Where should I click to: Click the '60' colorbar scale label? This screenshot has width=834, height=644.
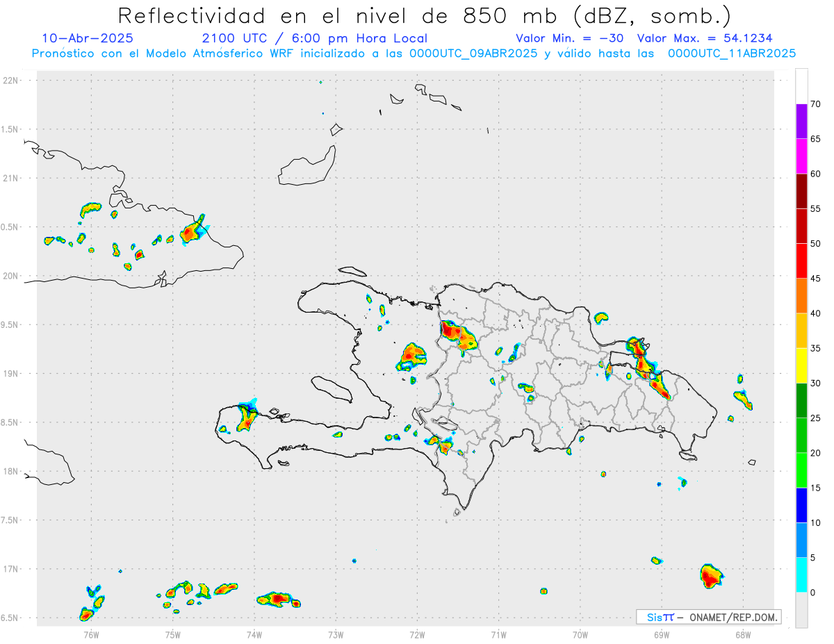tap(816, 174)
